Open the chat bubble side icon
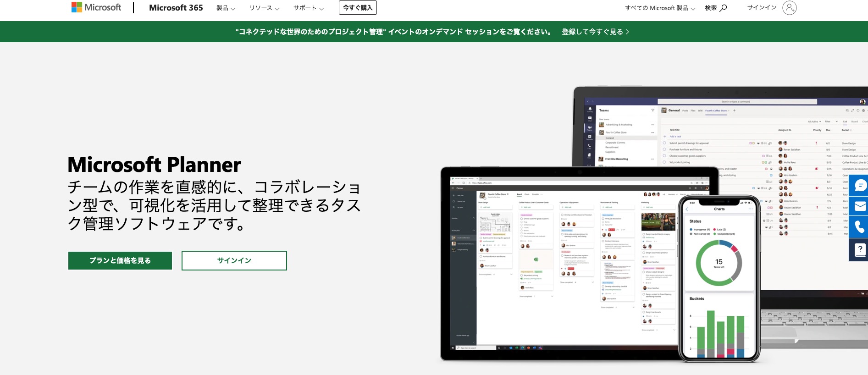Screen dimensions: 868x375 (859, 185)
